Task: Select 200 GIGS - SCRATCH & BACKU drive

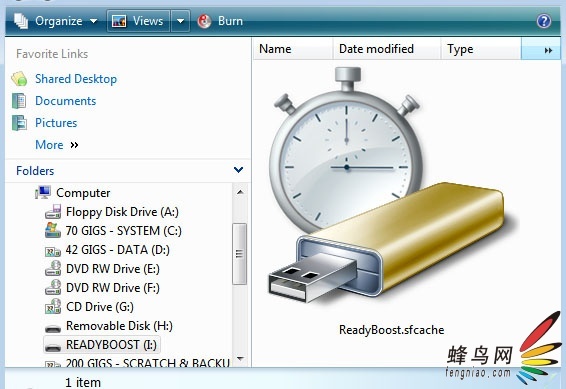Action: tap(148, 362)
